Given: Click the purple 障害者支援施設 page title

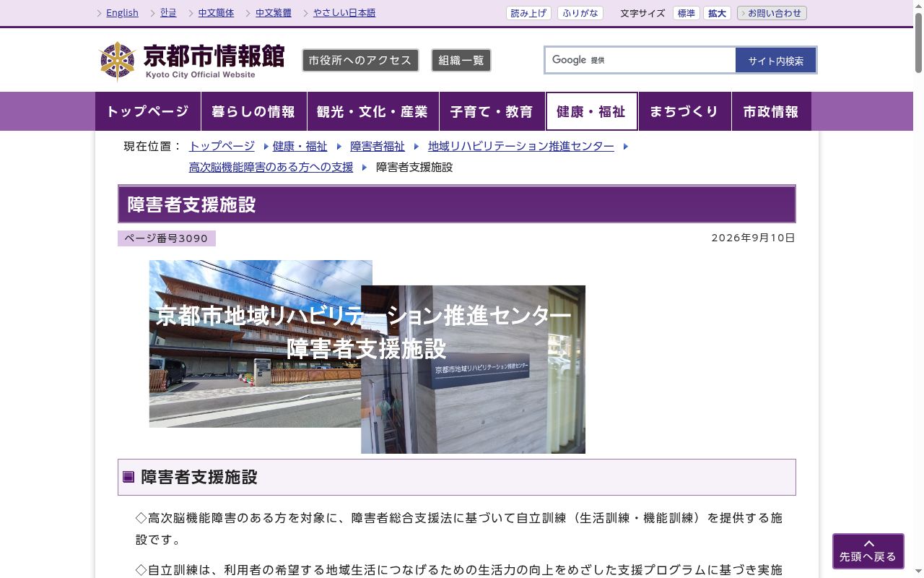Looking at the screenshot, I should pyautogui.click(x=457, y=204).
